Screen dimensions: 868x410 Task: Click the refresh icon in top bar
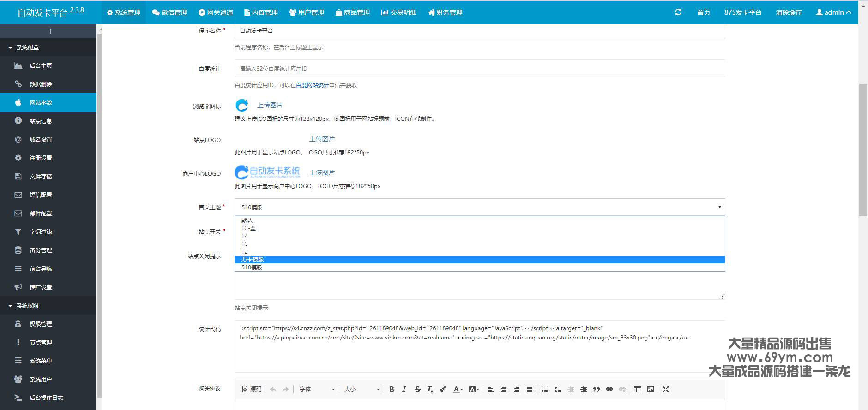[678, 12]
